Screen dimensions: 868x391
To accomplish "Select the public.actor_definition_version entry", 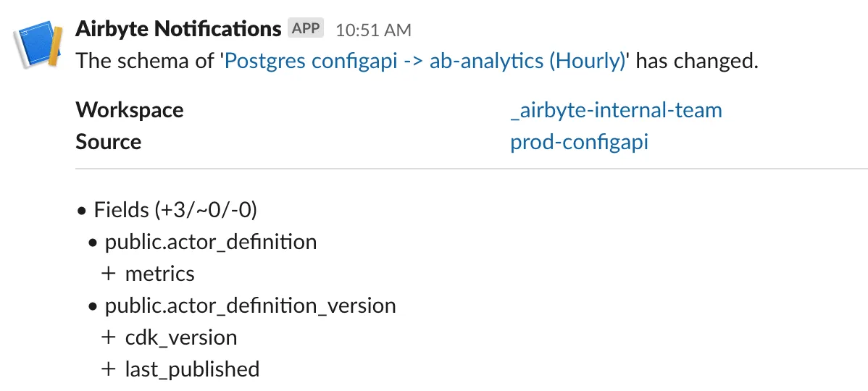I will click(250, 306).
